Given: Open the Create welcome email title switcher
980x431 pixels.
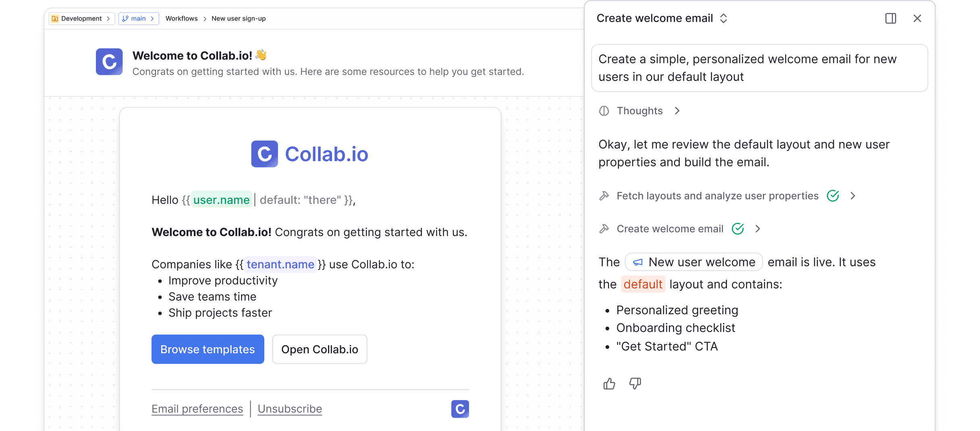Looking at the screenshot, I should [x=723, y=19].
